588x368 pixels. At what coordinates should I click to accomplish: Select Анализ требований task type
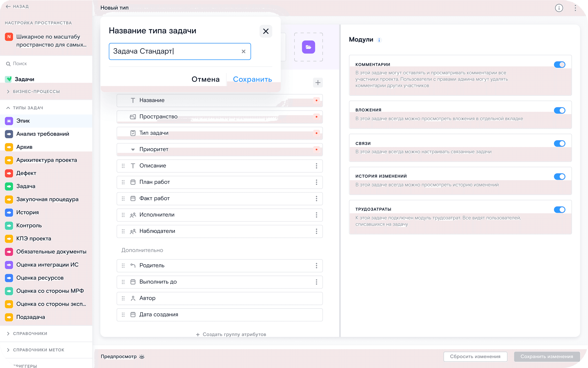[46, 134]
